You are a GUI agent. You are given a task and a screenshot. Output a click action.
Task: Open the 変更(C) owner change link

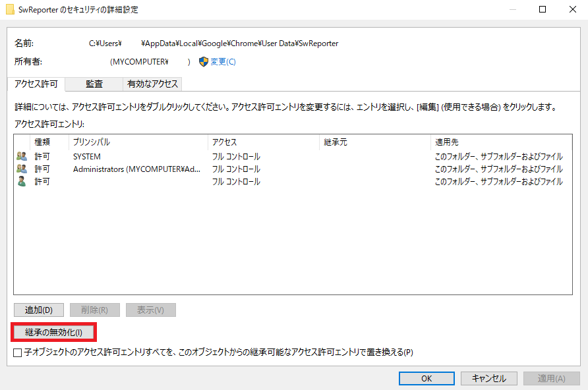point(223,62)
